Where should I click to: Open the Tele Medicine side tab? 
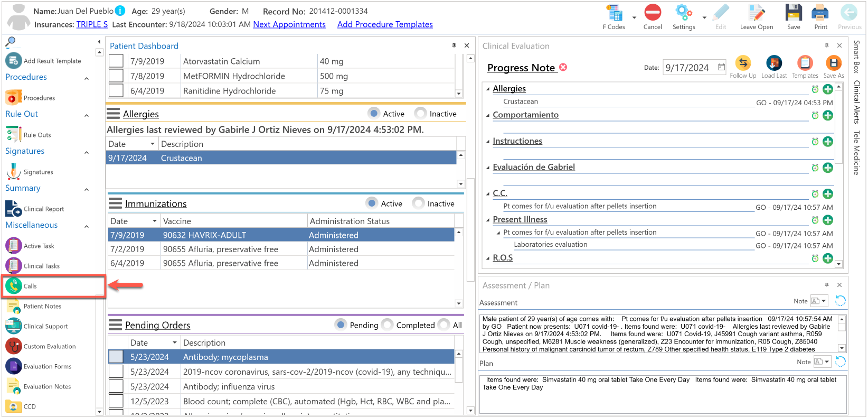tap(856, 153)
